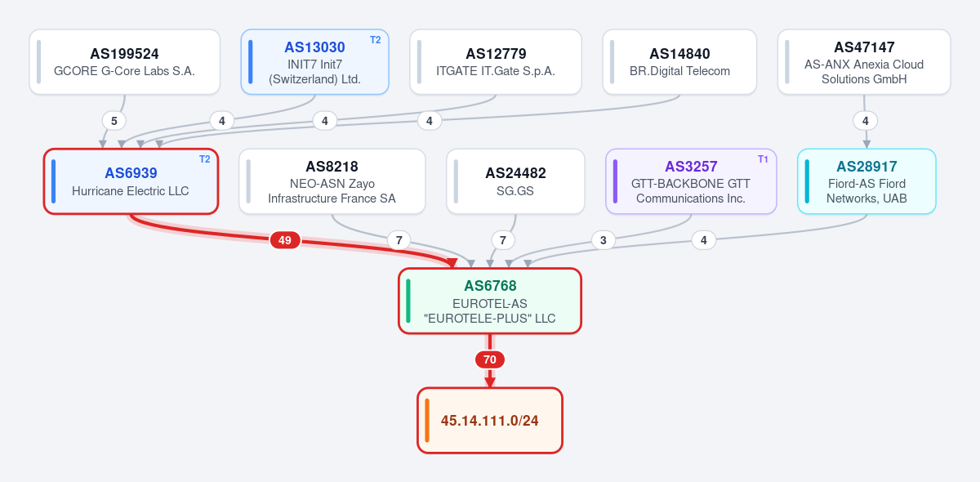Image resolution: width=980 pixels, height=482 pixels.
Task: Open the AS8218 NEO-ASN Zayo node
Action: point(332,181)
